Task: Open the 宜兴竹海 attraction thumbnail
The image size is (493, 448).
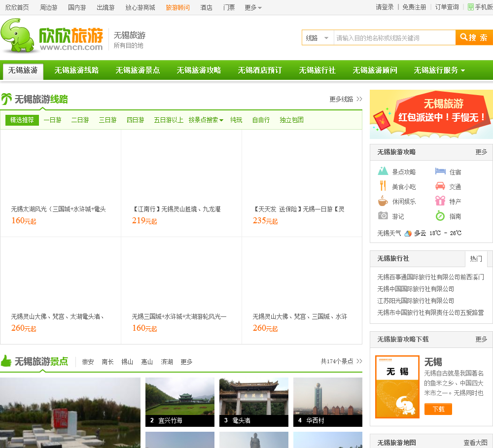Action: 180,402
